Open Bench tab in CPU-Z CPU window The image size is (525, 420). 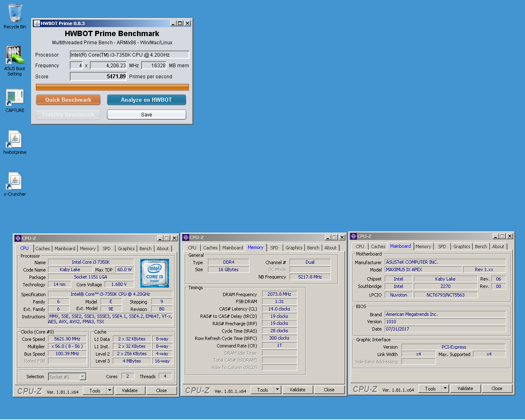(145, 249)
